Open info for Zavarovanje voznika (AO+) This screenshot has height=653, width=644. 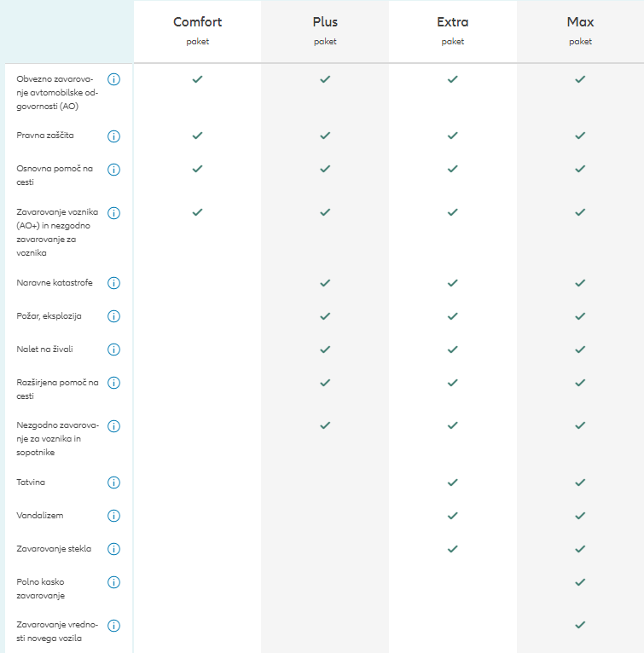tap(113, 213)
